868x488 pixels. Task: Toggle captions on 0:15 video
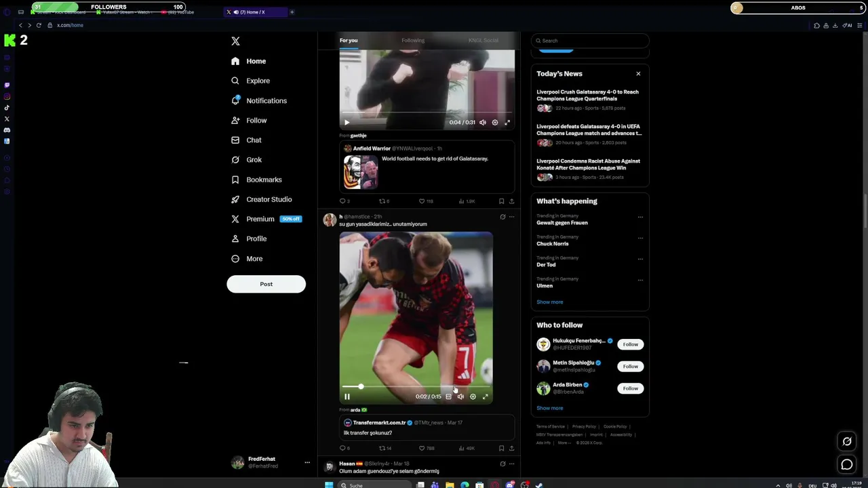click(x=448, y=396)
